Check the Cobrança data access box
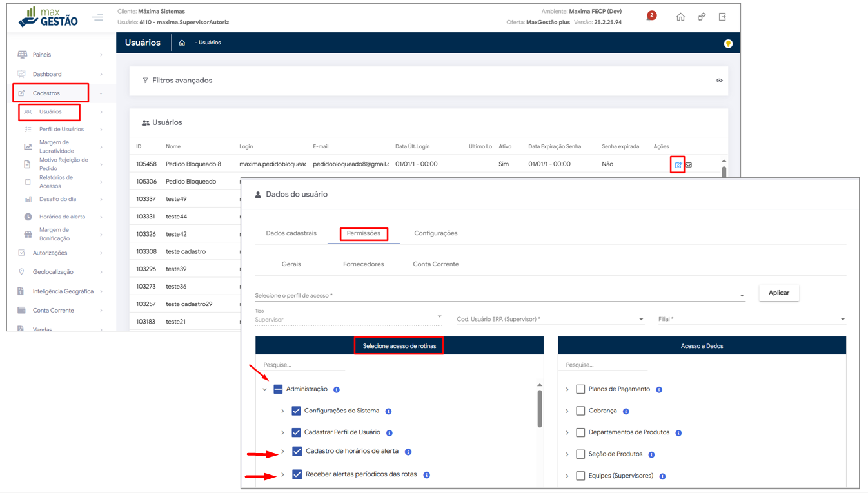868x493 pixels. coord(580,411)
